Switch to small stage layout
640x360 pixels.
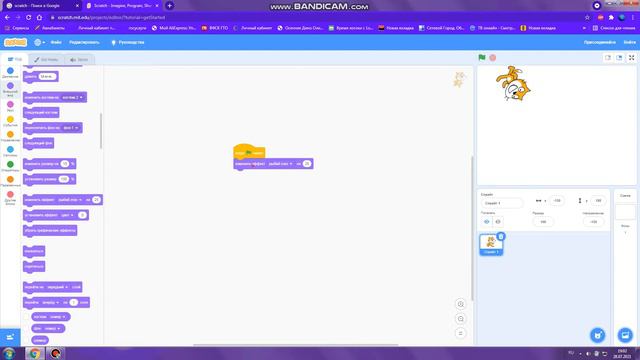click(608, 58)
